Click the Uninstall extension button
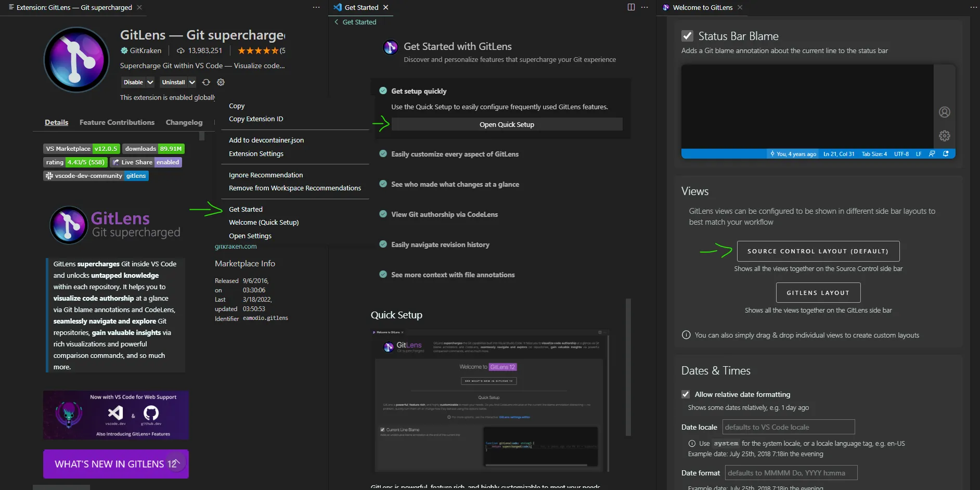This screenshot has height=490, width=980. click(x=173, y=82)
